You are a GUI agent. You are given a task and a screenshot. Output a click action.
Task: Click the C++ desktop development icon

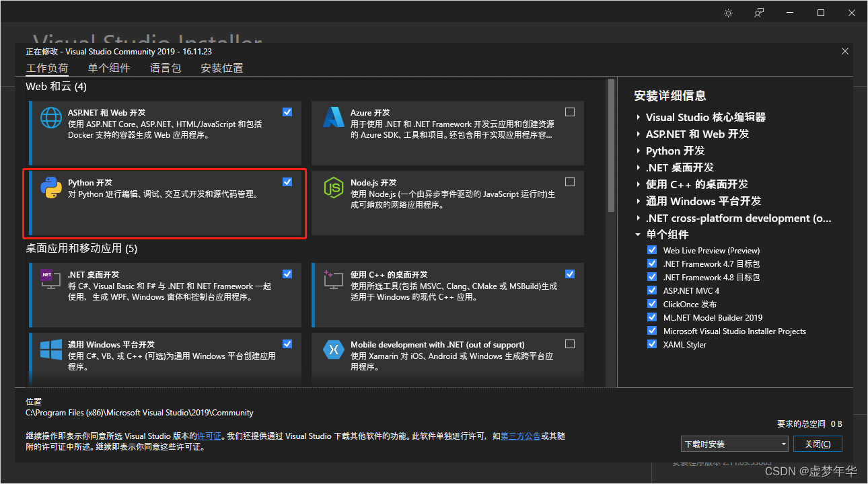[x=334, y=280]
